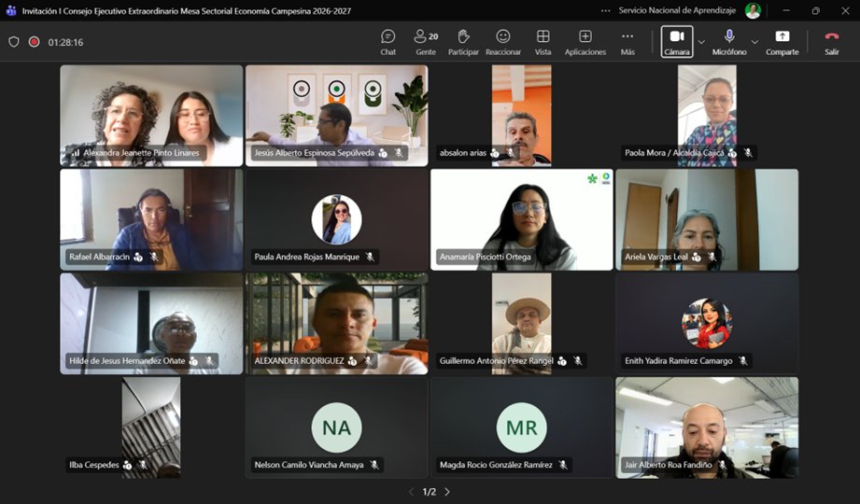The height and width of the screenshot is (504, 860).
Task: Select Ariela Vargas Leal video tile
Action: [707, 219]
